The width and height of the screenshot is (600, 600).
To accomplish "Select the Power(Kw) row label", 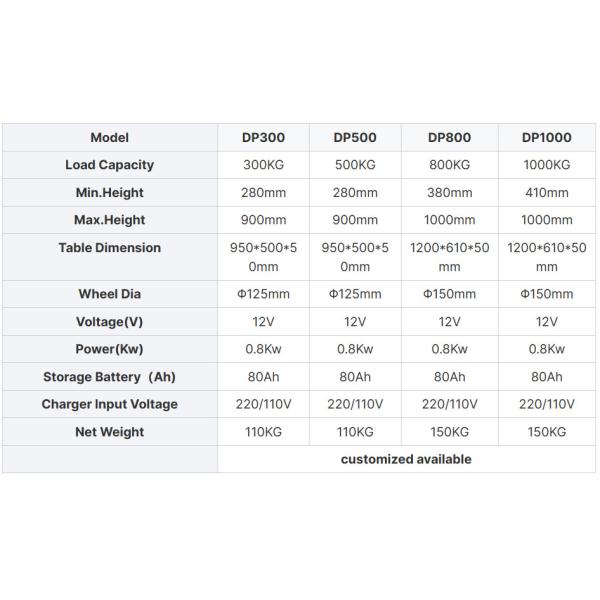I will pos(109,349).
